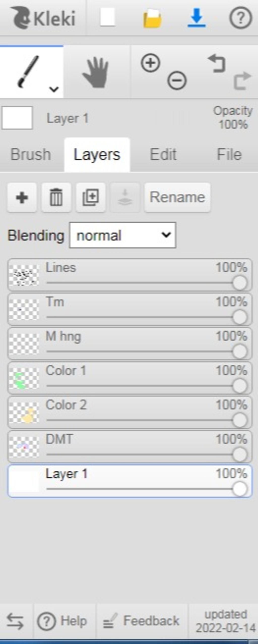Select the Brush tool icon
The height and width of the screenshot is (644, 258).
click(28, 72)
